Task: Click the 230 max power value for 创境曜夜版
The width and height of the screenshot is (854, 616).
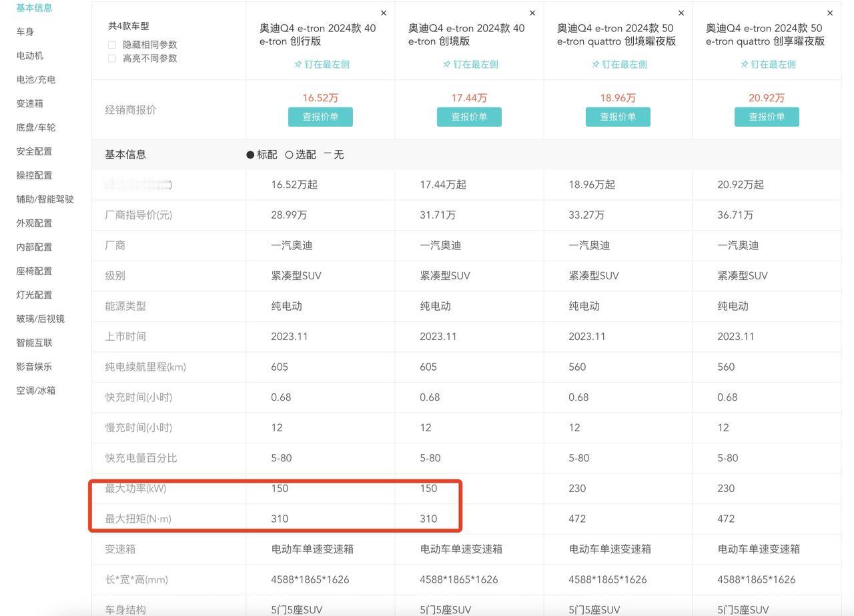Action: 577,489
